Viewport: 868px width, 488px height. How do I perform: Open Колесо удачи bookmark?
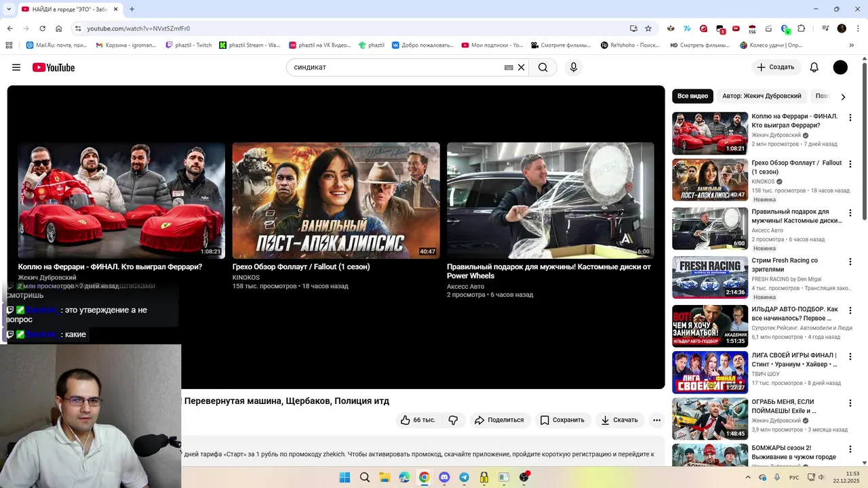click(771, 45)
